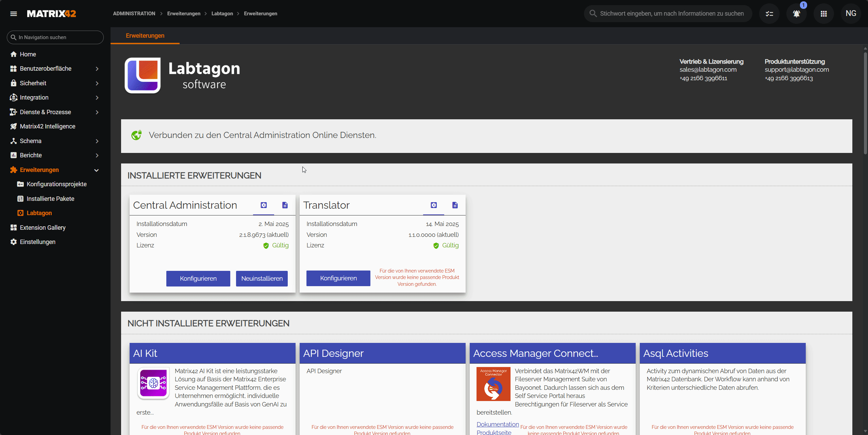Focus the global Stichwort search field

pos(668,14)
